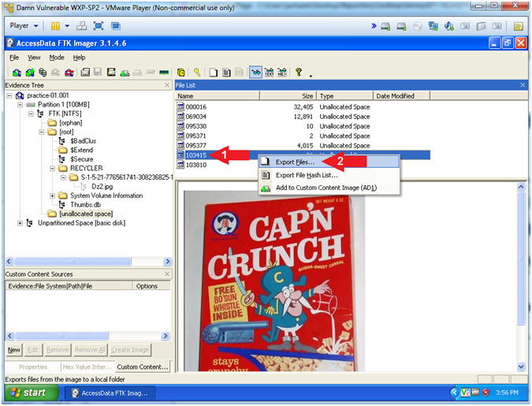The image size is (532, 406).
Task: Select the [unallocated space] folder
Action: pos(86,214)
